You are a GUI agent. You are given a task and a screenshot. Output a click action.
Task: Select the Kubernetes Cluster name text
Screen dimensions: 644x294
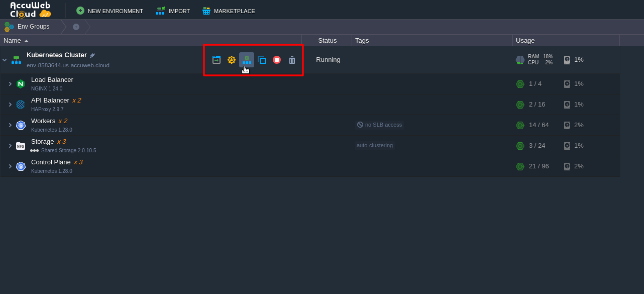(x=57, y=55)
